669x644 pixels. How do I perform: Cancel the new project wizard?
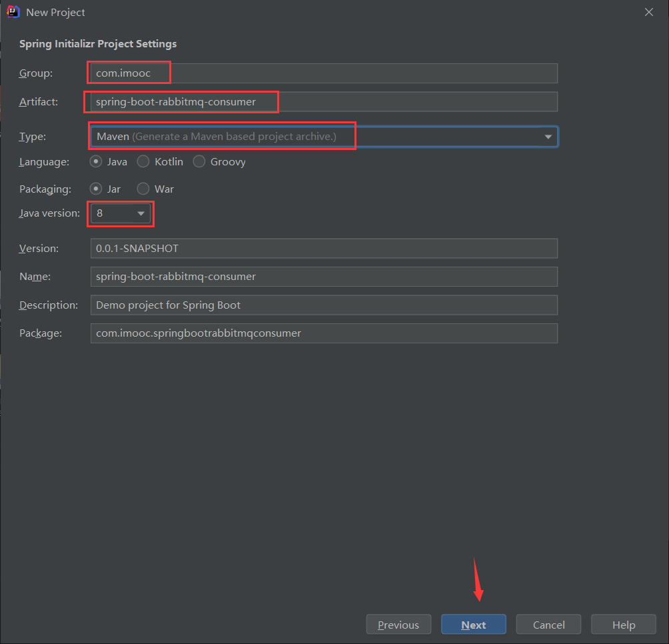coord(548,625)
